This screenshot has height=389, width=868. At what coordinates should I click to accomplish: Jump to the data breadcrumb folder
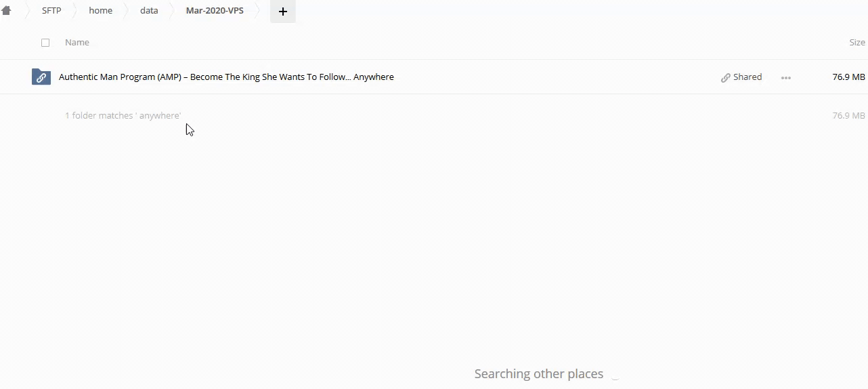pyautogui.click(x=149, y=11)
